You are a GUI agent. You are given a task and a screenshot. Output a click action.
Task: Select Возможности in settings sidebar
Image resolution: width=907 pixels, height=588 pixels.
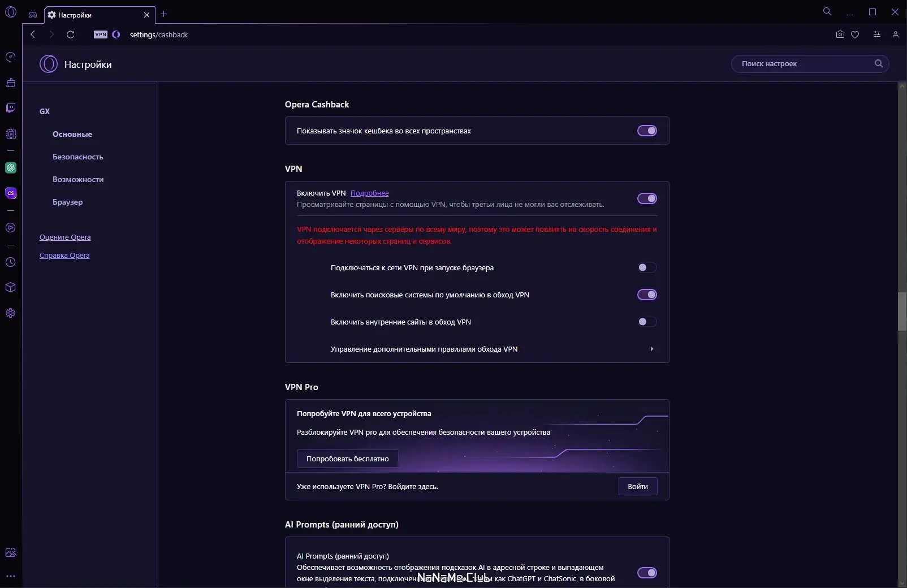pos(78,179)
